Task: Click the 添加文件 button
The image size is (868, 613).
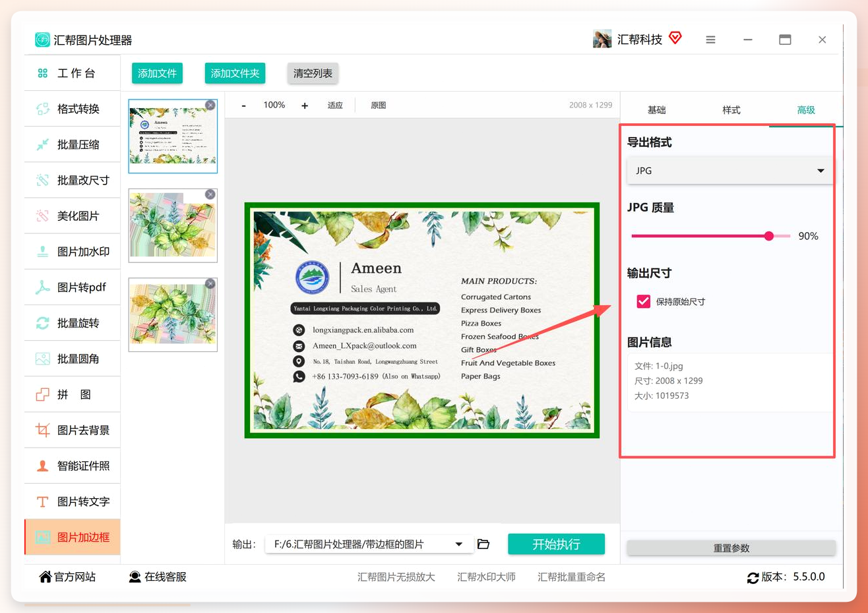Action: point(157,73)
